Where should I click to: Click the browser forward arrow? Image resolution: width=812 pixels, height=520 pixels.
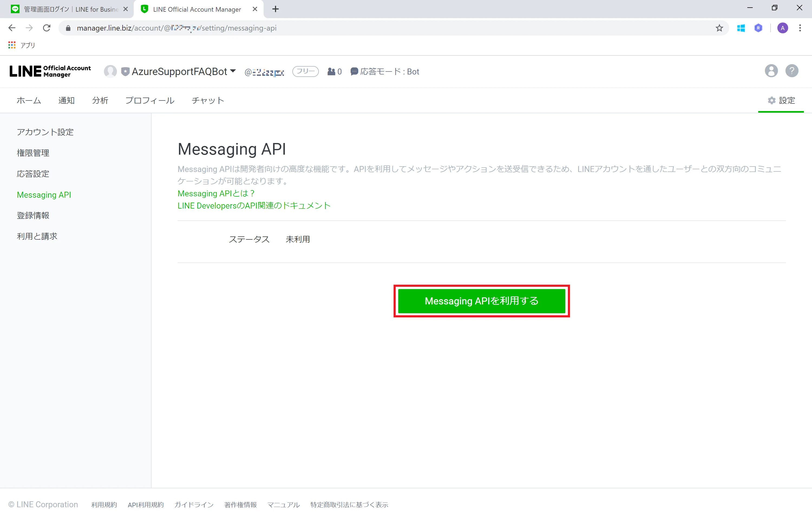(x=29, y=28)
